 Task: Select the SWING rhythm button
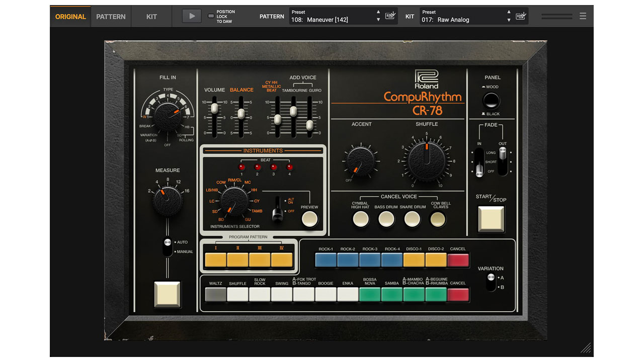(x=282, y=294)
